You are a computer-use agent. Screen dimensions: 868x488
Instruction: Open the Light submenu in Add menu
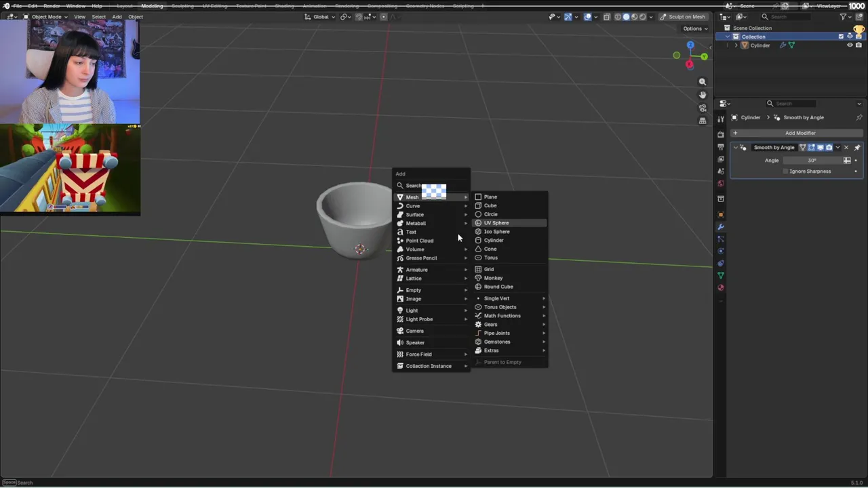point(431,310)
